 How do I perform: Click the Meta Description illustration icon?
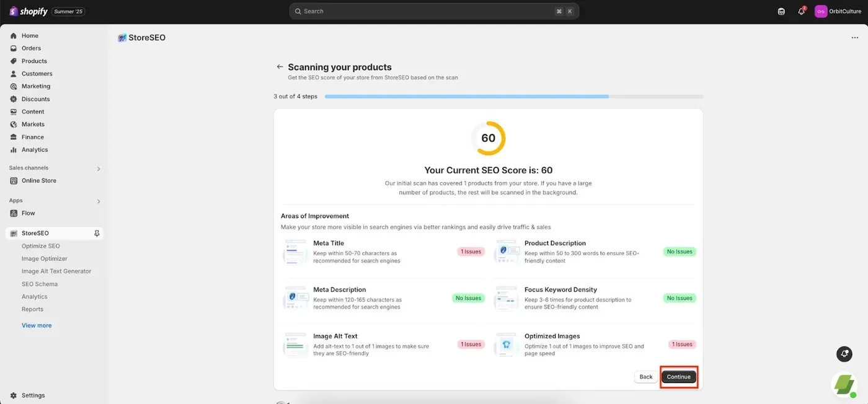296,298
